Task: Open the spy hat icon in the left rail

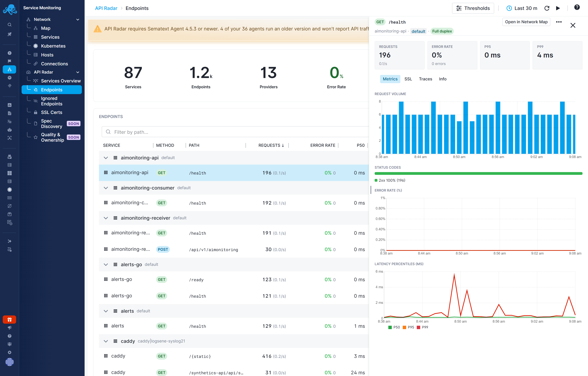Action: (10, 157)
